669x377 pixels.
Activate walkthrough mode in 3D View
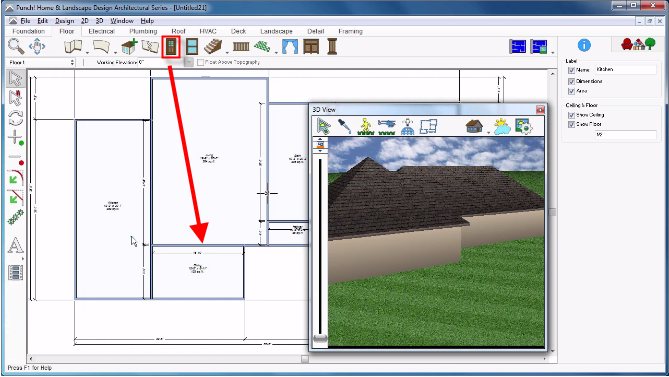[x=365, y=126]
